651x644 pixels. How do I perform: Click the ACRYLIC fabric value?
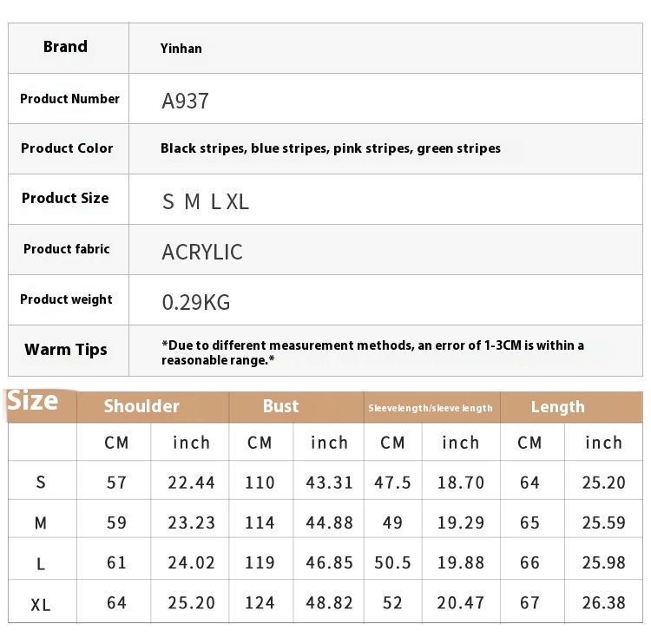click(202, 253)
